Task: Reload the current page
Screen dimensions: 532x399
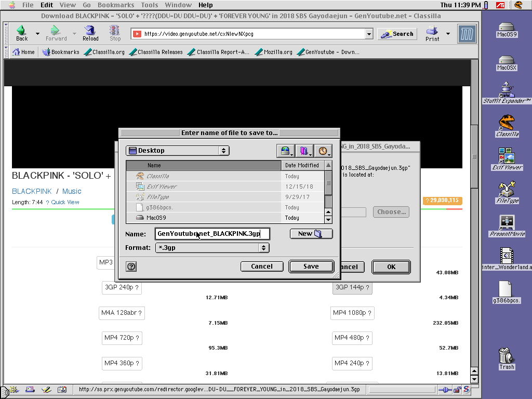Action: point(90,33)
